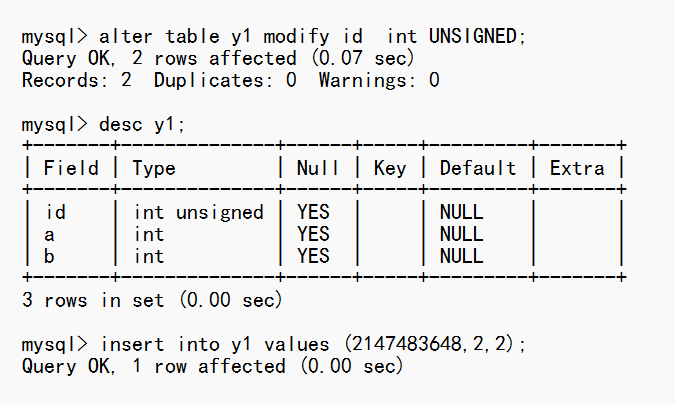Click the 'Null' column header

[318, 168]
